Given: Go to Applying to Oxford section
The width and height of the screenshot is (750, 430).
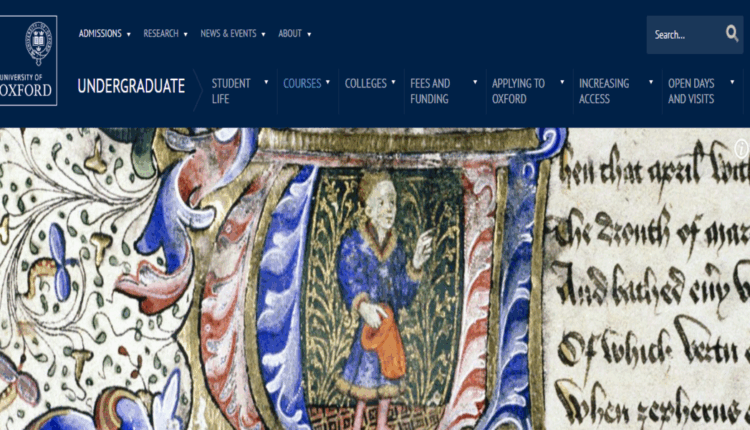Looking at the screenshot, I should [518, 91].
